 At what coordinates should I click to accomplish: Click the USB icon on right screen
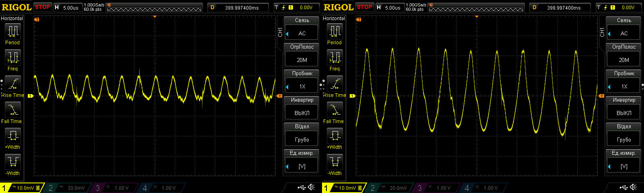623,187
